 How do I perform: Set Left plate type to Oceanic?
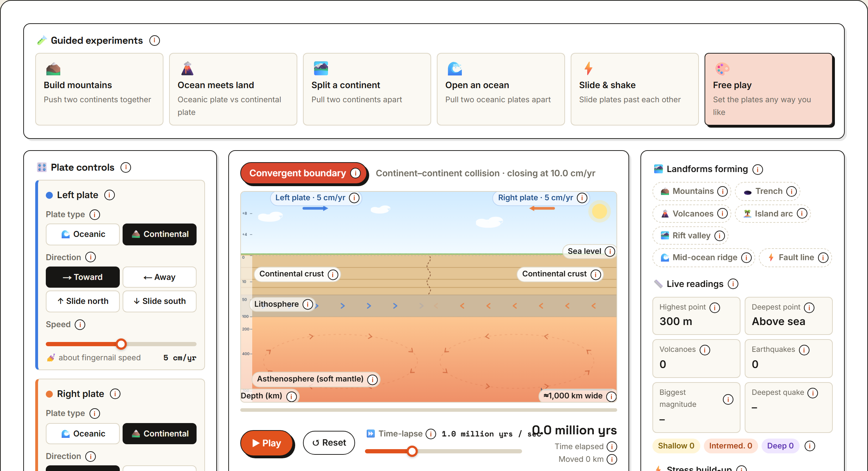click(83, 234)
